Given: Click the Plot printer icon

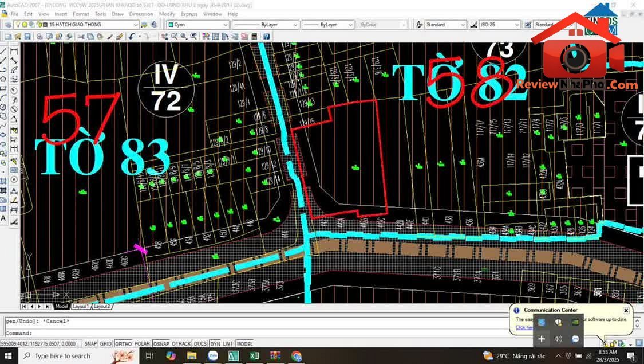Looking at the screenshot, I should pyautogui.click(x=39, y=37).
